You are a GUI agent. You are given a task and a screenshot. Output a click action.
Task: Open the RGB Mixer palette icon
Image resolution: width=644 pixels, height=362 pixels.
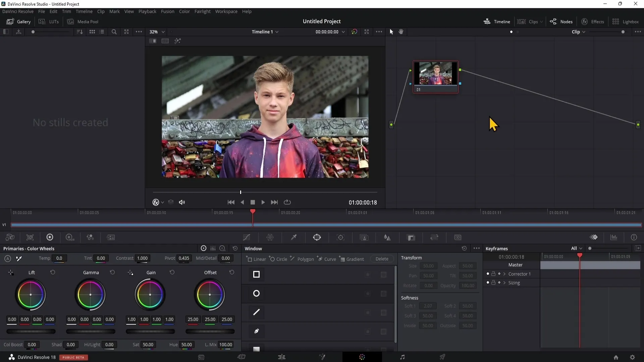click(x=90, y=237)
